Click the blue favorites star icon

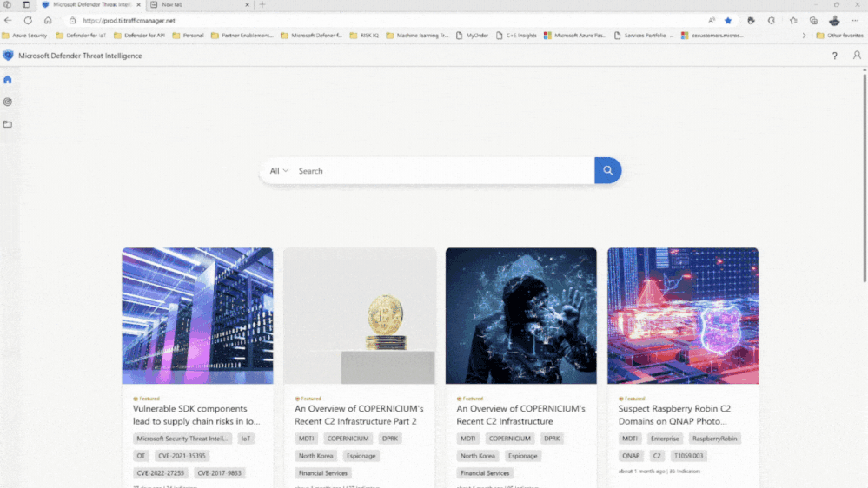pos(728,21)
